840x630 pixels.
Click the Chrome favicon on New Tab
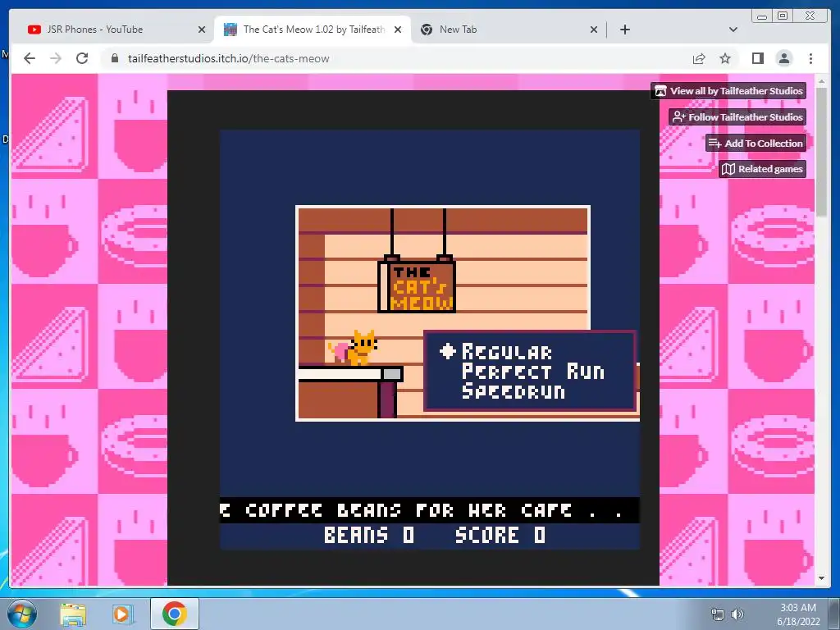click(427, 30)
